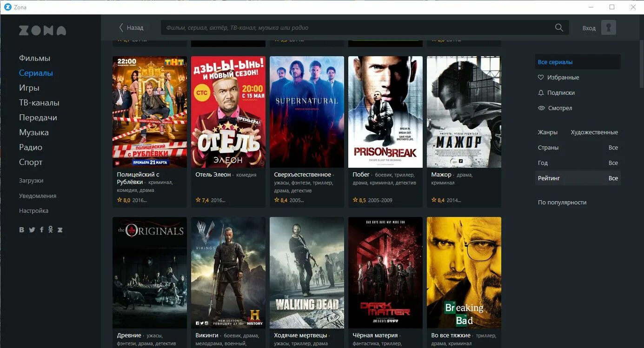Open the Vikings poster
Image resolution: width=644 pixels, height=348 pixels.
point(228,273)
